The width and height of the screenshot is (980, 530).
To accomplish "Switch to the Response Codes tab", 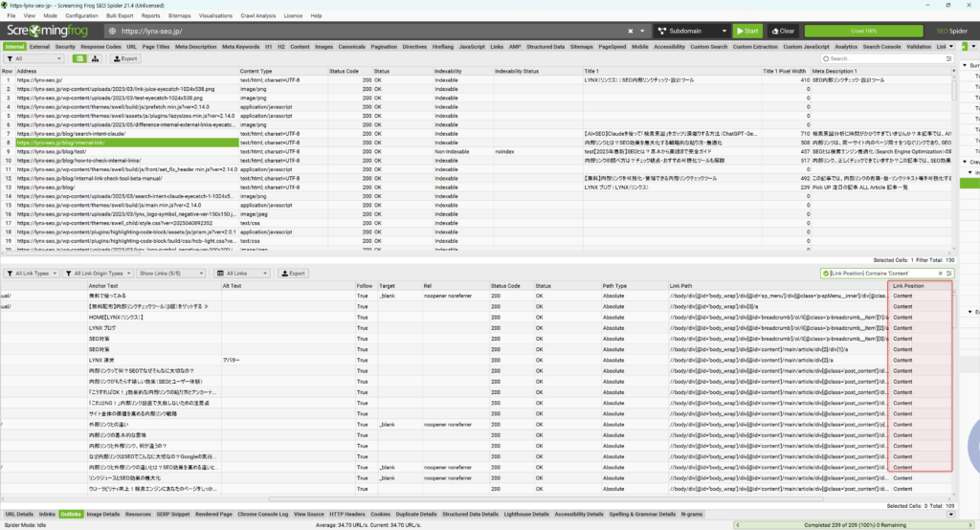I will (100, 46).
